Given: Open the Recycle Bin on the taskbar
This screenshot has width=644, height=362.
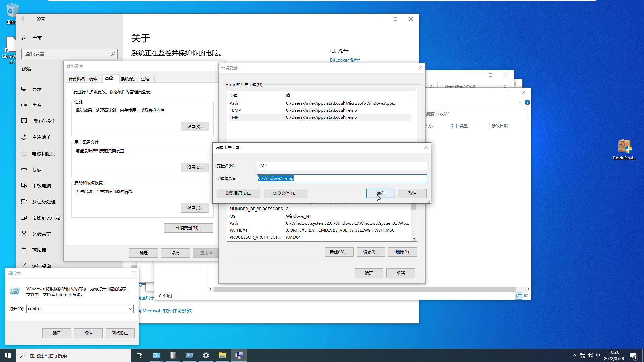Looking at the screenshot, I should [x=173, y=355].
